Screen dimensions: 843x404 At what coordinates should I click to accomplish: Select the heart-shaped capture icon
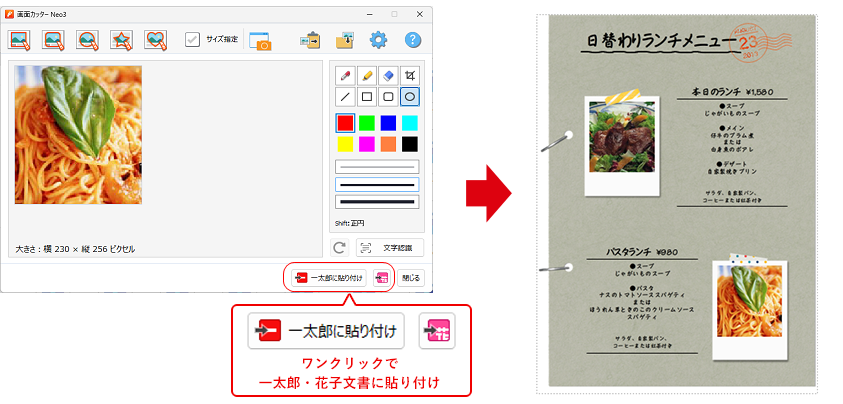pyautogui.click(x=155, y=40)
